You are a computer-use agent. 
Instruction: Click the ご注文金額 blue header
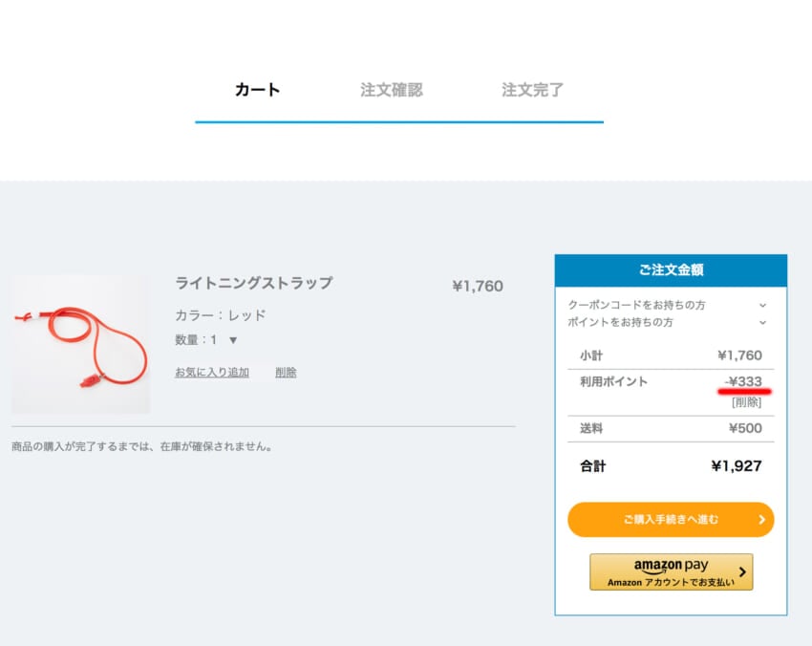pyautogui.click(x=671, y=270)
